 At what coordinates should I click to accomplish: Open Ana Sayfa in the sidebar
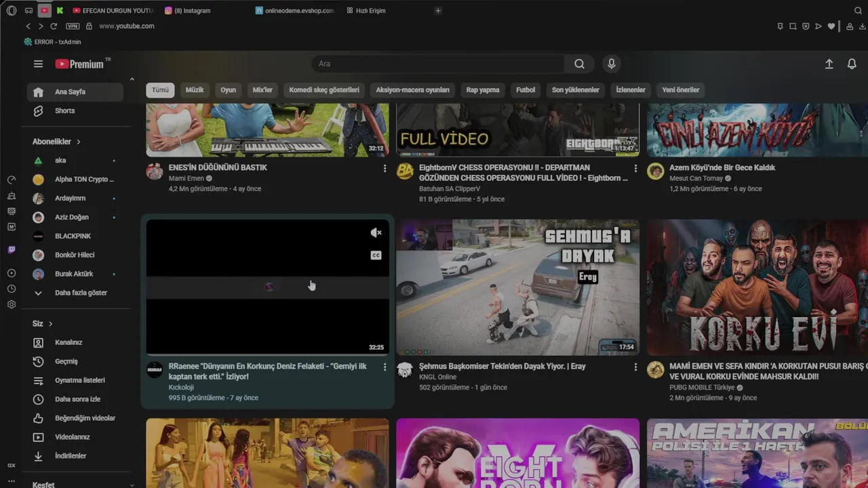tap(75, 91)
